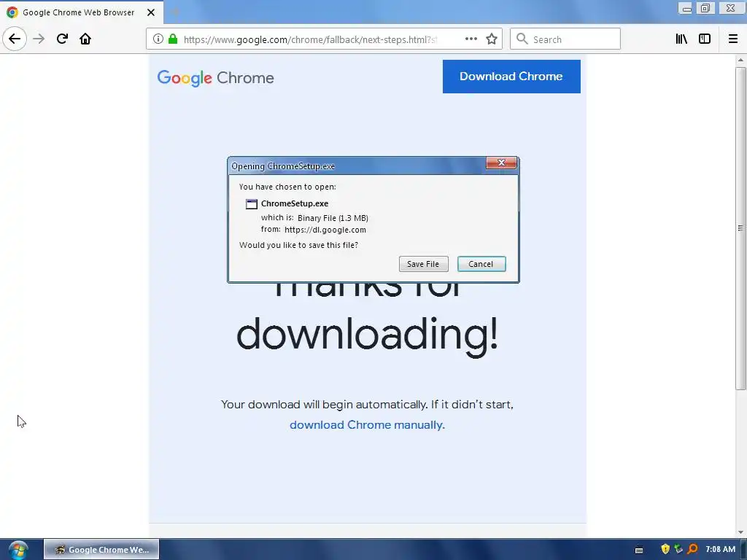Open the Library icon
Image resolution: width=747 pixels, height=560 pixels.
pyautogui.click(x=681, y=39)
